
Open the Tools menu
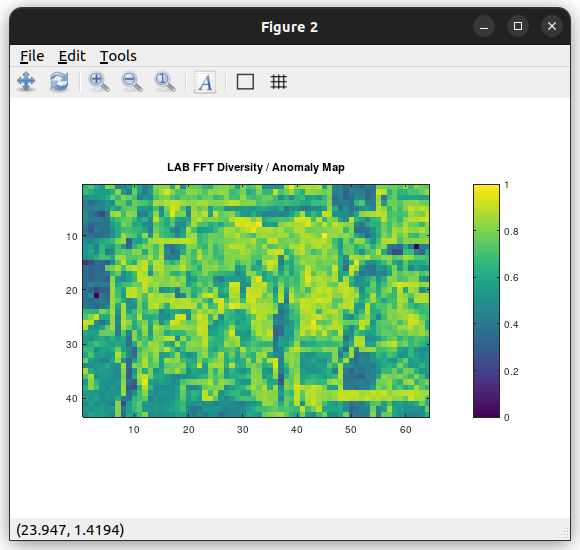118,56
